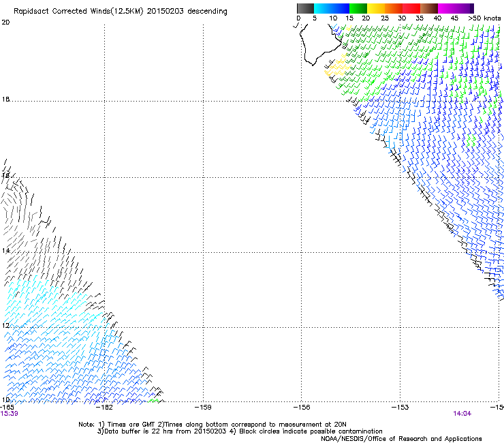
Task: Click the 'Data buffer is 22 hrs' note line
Action: click(240, 431)
